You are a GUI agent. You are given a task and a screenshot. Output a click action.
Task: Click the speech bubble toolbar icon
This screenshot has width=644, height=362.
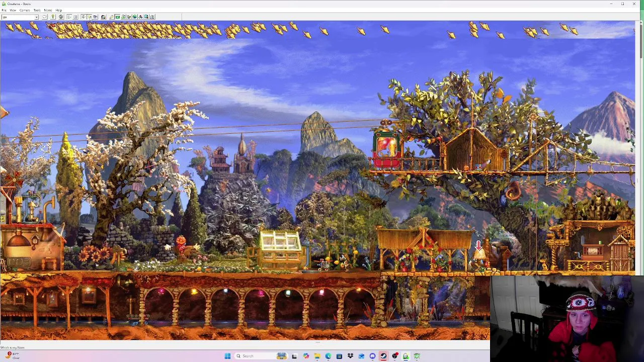pos(45,17)
